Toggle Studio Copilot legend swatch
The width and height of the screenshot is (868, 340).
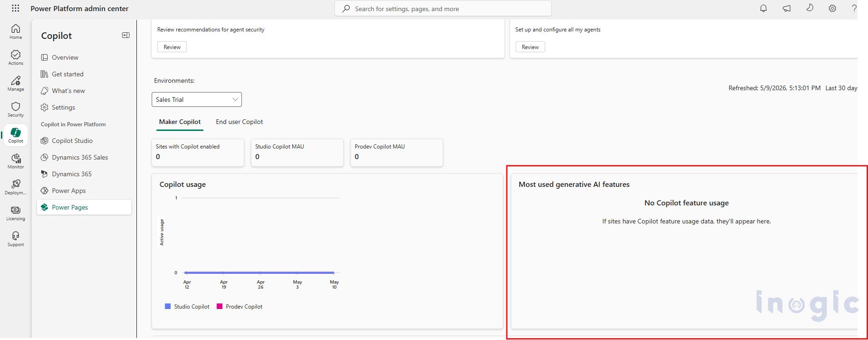168,306
